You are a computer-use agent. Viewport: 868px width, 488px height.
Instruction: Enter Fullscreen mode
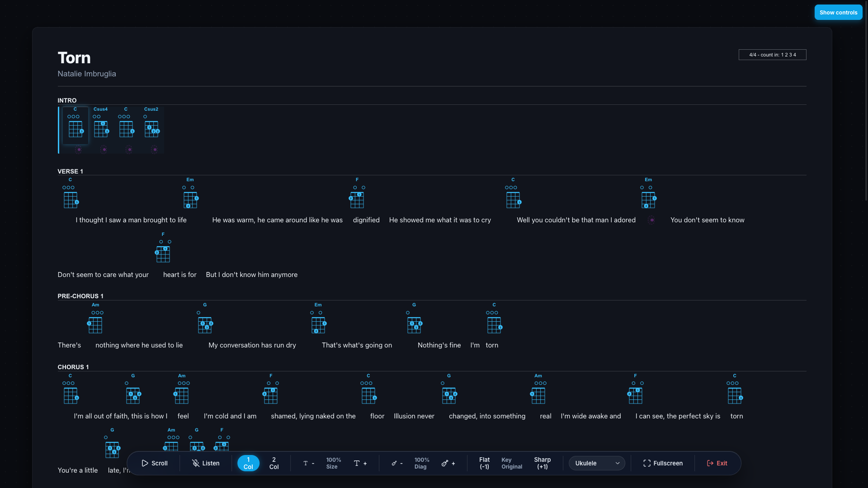[663, 463]
